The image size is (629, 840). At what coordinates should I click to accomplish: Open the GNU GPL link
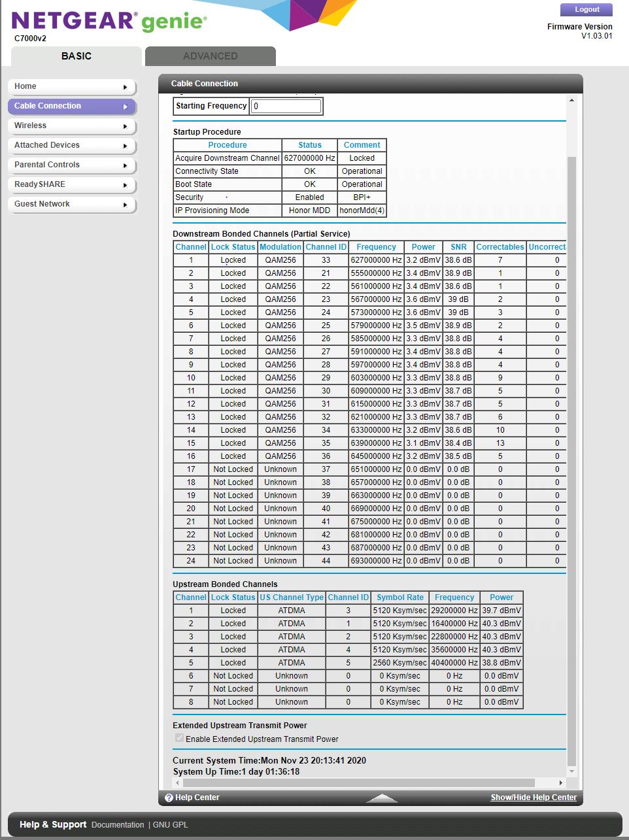(169, 824)
